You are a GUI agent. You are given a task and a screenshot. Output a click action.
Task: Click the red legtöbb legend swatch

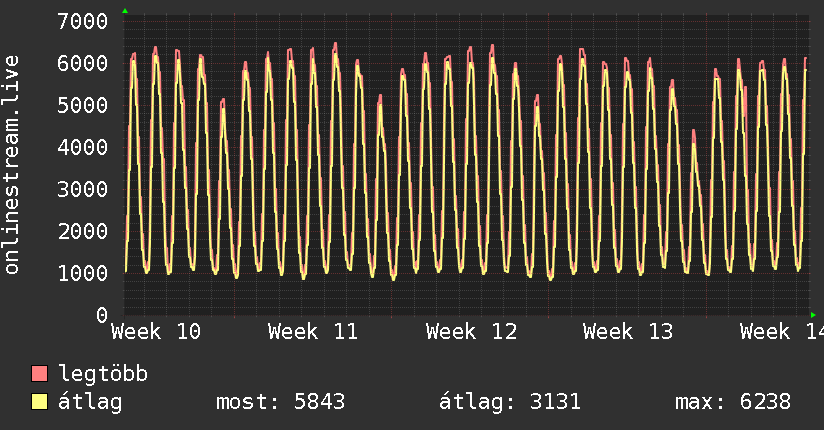(40, 375)
